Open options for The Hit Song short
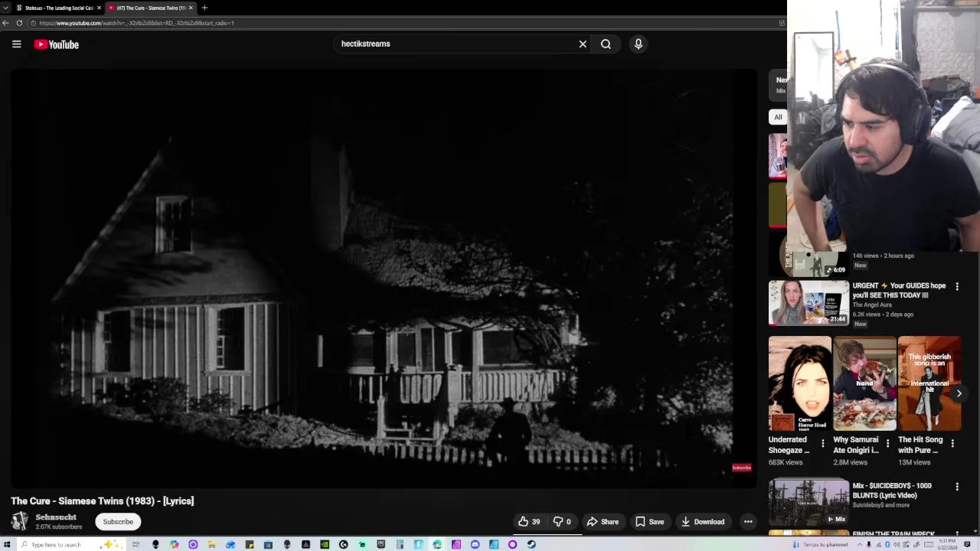The height and width of the screenshot is (551, 980). (952, 443)
